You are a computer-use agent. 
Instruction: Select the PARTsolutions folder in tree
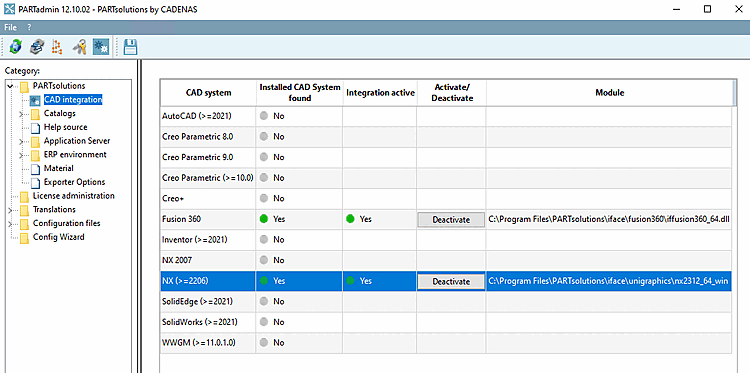pos(59,86)
